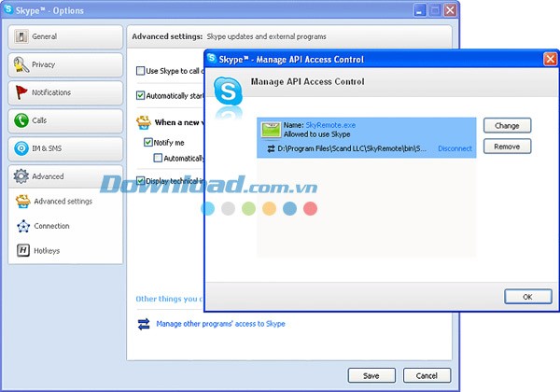Enable 'Use Skype to call' checkbox
This screenshot has height=392, width=560.
[x=141, y=71]
